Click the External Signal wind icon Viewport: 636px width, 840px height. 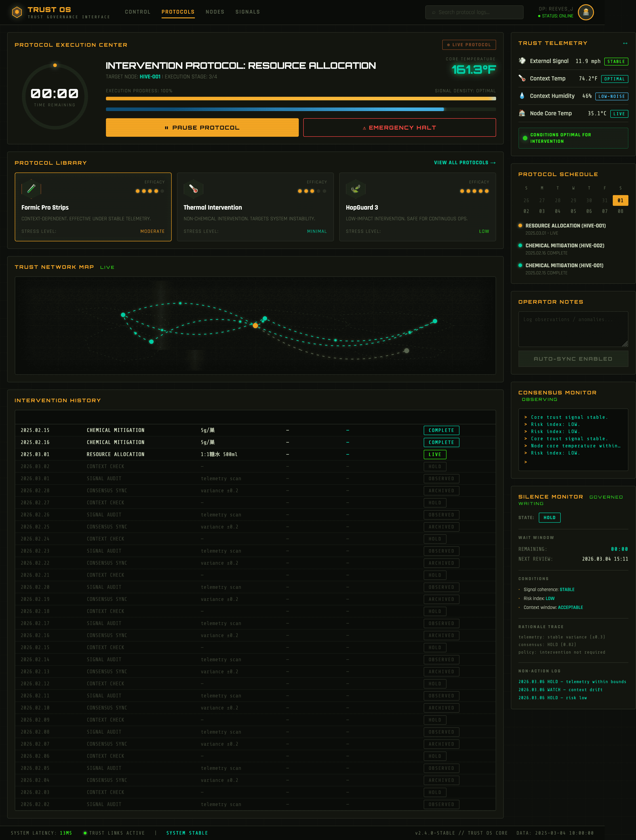[522, 61]
